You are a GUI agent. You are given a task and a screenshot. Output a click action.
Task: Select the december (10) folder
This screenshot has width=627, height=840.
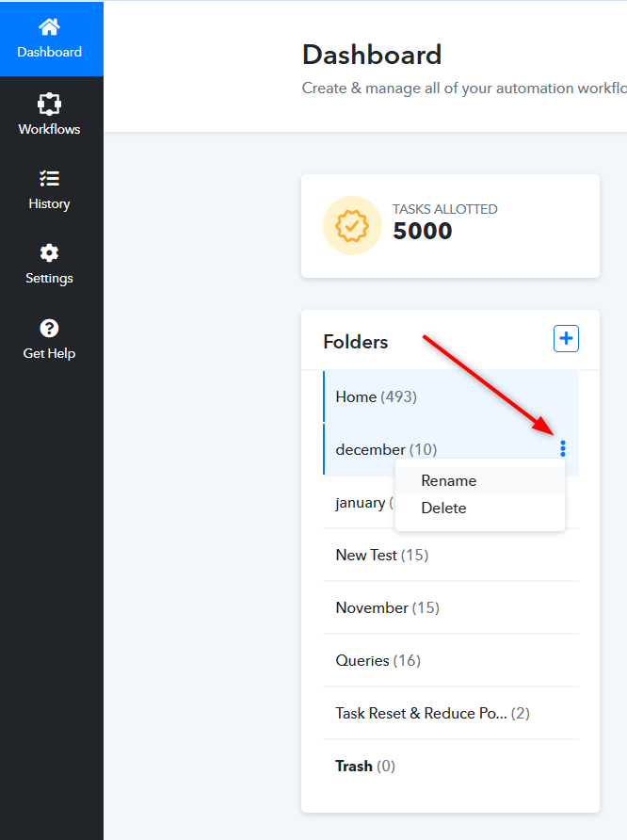[451, 449]
